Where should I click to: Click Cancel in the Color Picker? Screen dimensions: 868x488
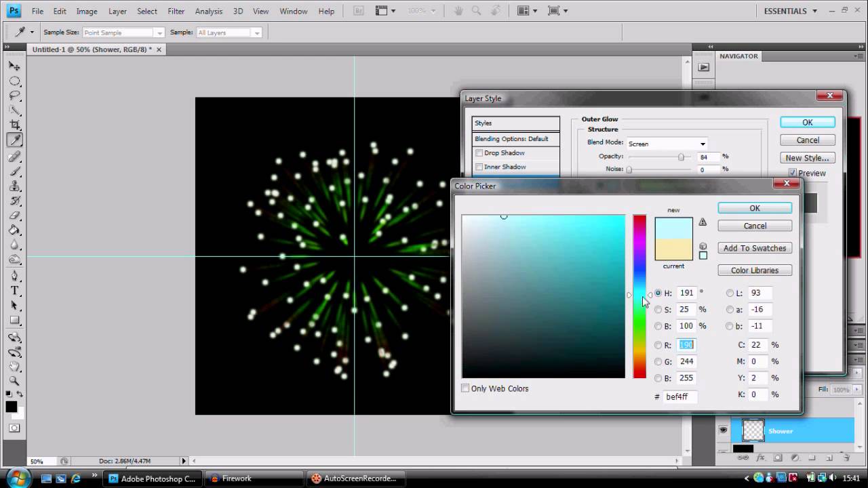pyautogui.click(x=755, y=226)
